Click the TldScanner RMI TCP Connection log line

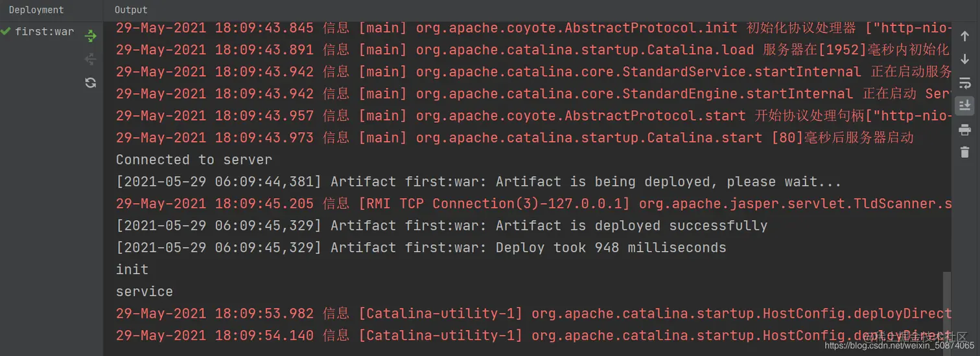click(533, 203)
